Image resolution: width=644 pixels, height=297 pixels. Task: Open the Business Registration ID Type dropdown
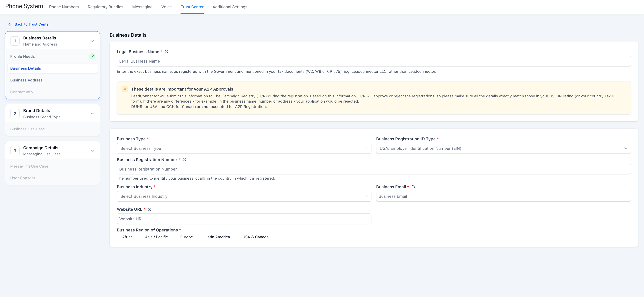click(x=503, y=148)
